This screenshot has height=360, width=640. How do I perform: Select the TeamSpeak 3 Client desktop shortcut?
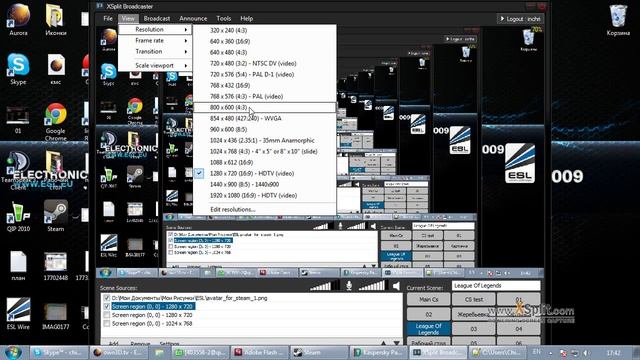[x=18, y=171]
